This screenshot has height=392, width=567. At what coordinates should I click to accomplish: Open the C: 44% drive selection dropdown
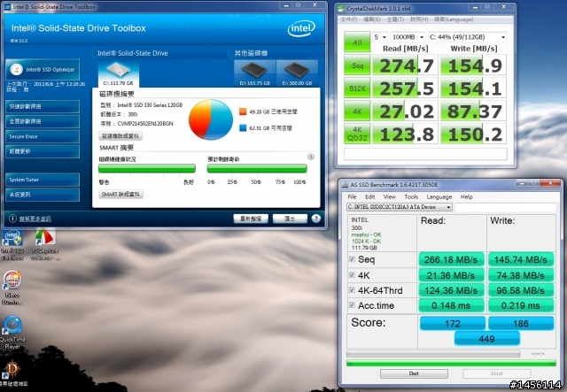tap(467, 37)
